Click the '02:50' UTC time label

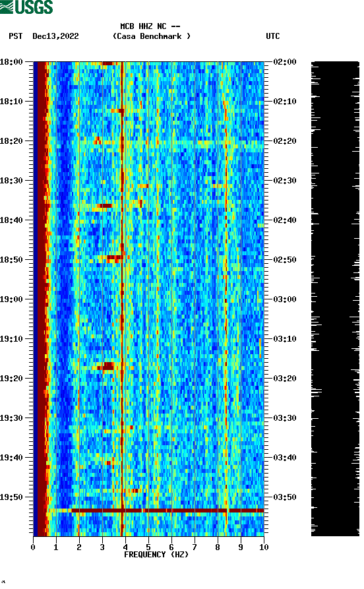(x=285, y=260)
